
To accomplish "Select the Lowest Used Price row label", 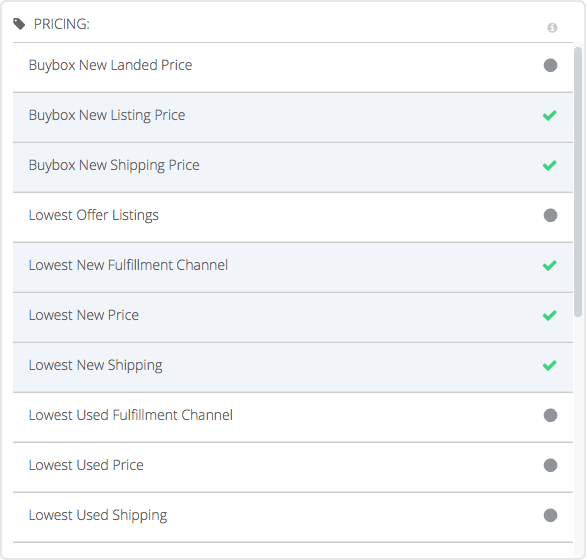I will [x=86, y=465].
